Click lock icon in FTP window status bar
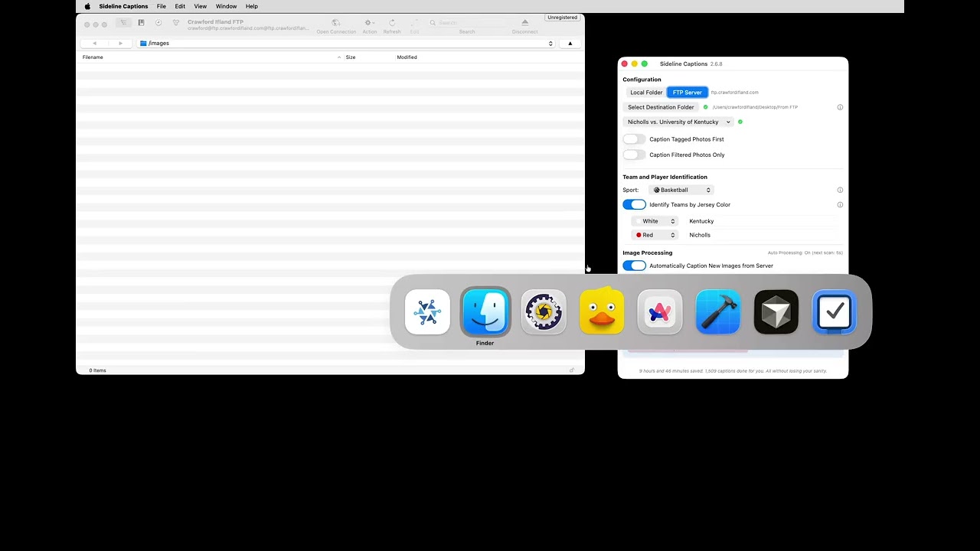The width and height of the screenshot is (980, 551). pos(571,370)
